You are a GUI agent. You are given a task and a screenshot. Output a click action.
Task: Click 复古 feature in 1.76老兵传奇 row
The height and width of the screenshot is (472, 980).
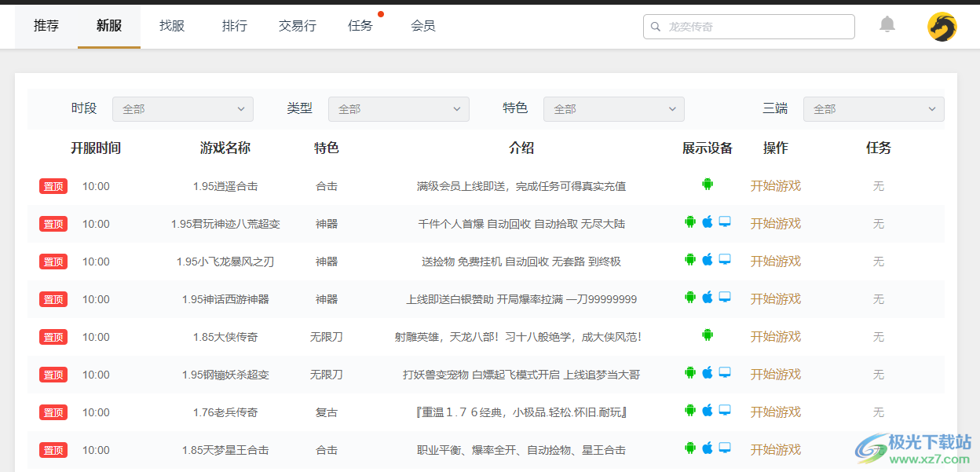click(327, 412)
